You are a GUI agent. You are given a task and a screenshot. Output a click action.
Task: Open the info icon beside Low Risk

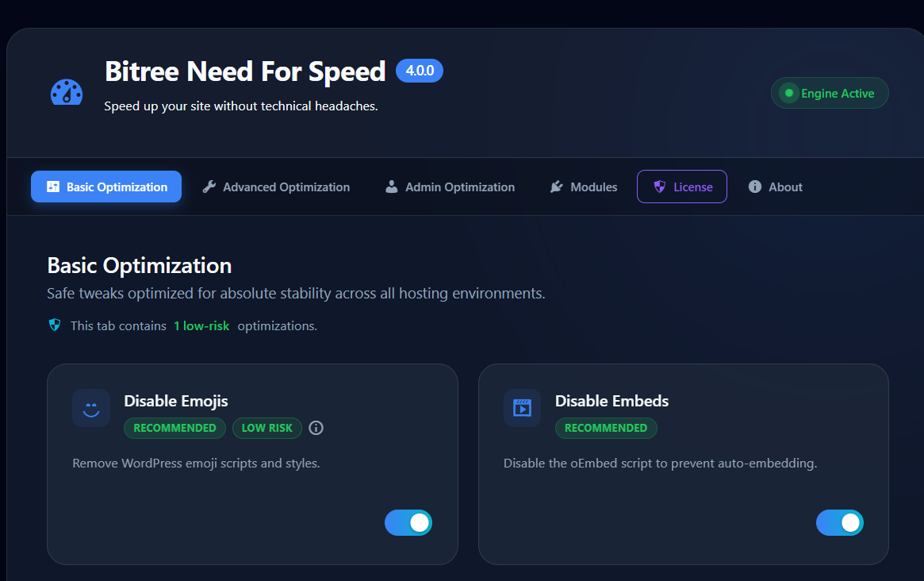pos(316,429)
